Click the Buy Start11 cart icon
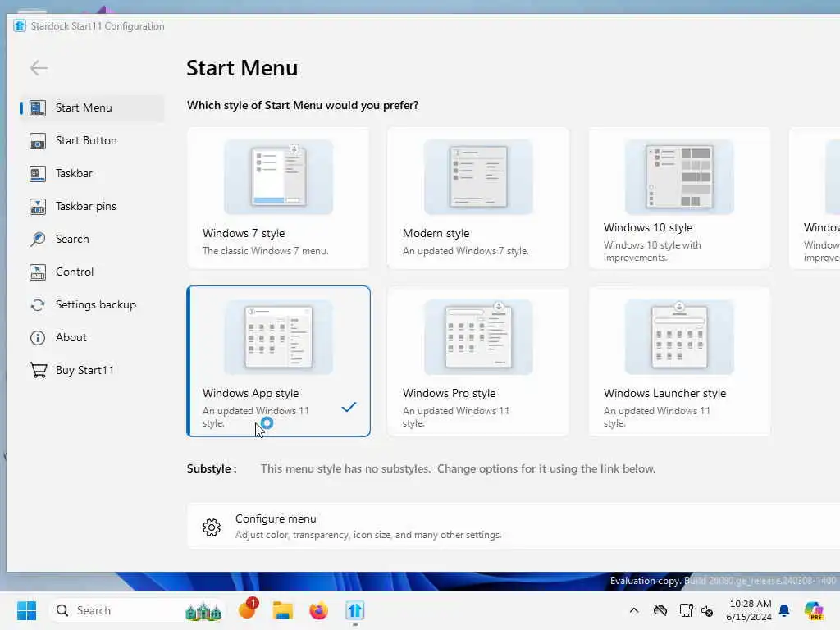840x630 pixels. pos(38,370)
